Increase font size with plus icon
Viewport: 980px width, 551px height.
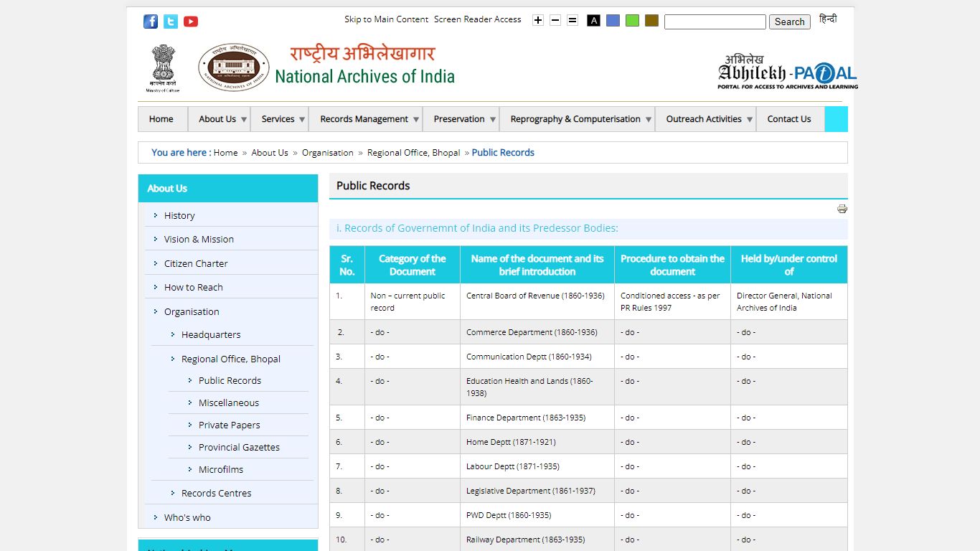click(538, 20)
